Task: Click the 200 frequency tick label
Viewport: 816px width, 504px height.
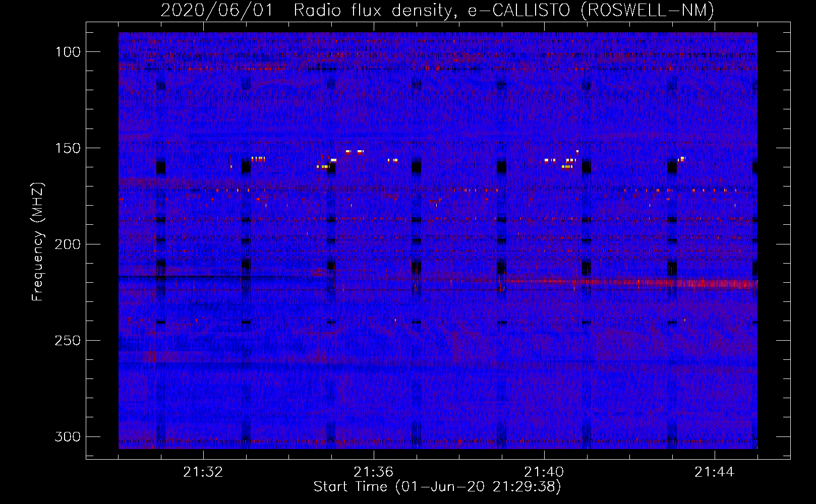Action: [68, 244]
